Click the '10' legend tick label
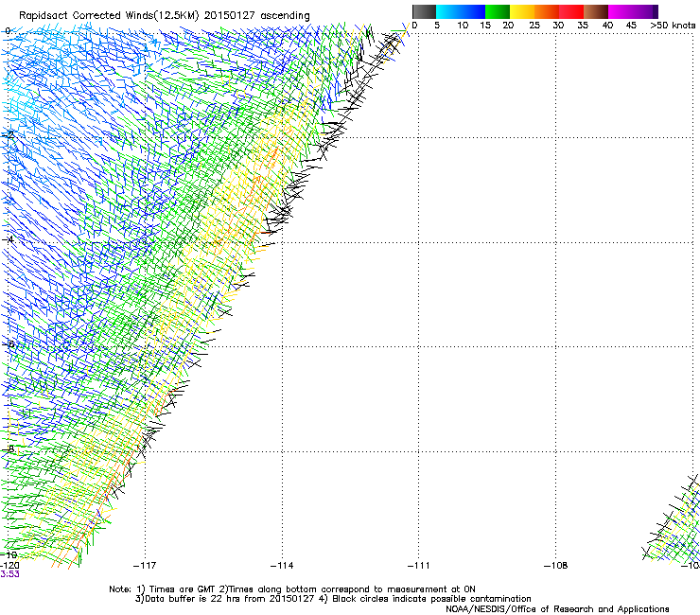 coord(463,26)
